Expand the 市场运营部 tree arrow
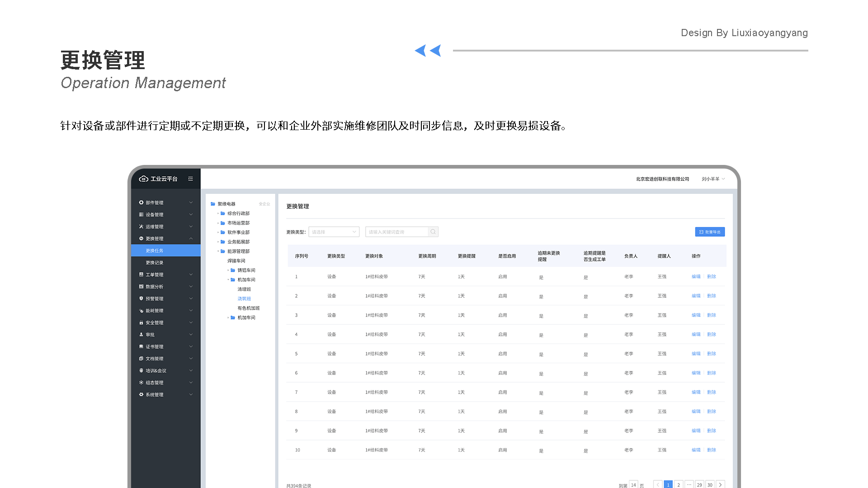The image size is (868, 488). click(218, 223)
